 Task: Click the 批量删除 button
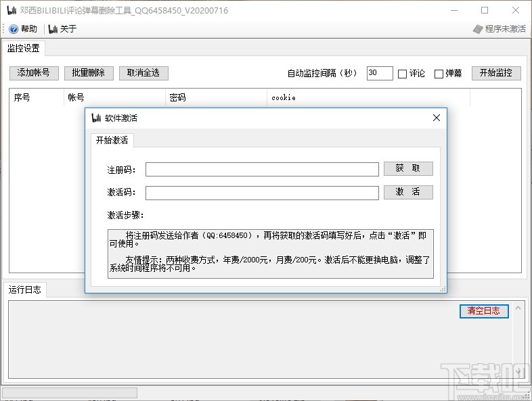(89, 73)
